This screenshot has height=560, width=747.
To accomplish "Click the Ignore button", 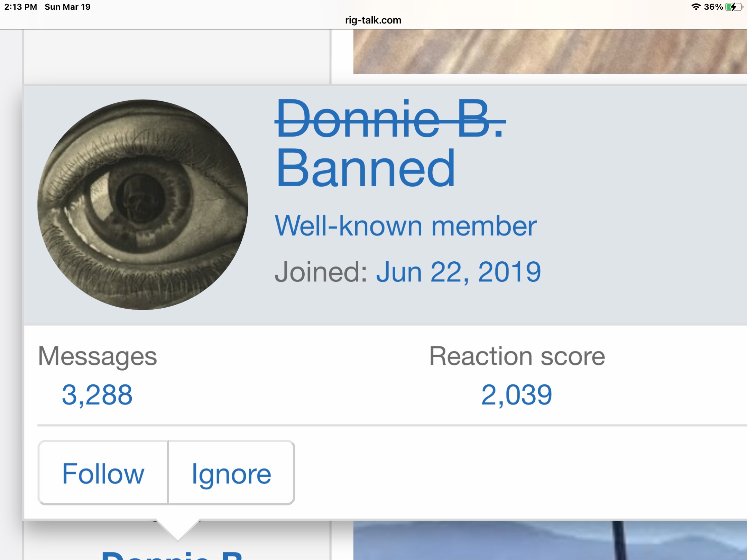I will (x=231, y=473).
